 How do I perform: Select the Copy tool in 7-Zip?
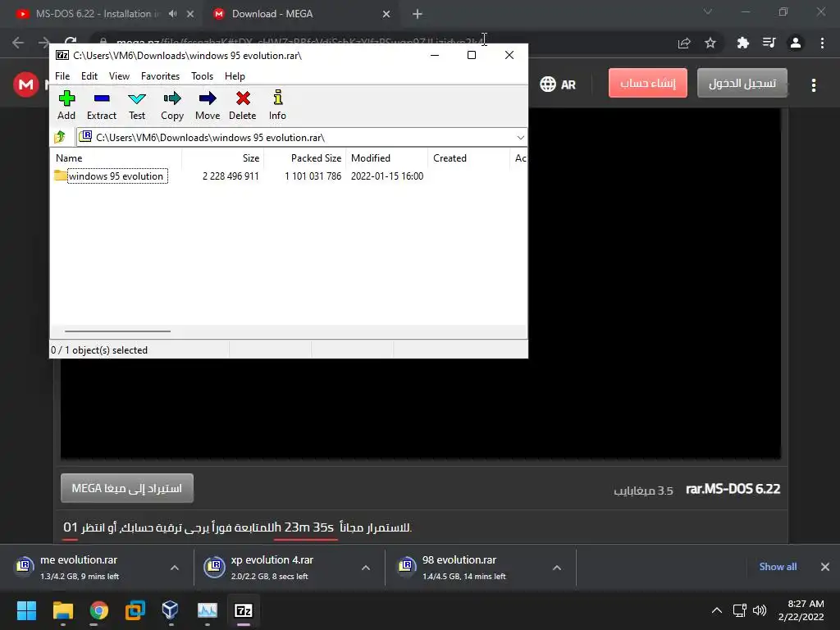tap(172, 106)
